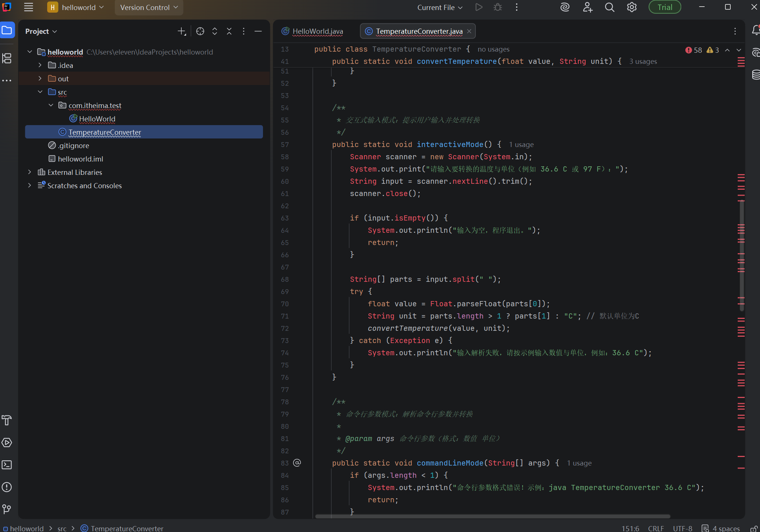This screenshot has height=532, width=760.
Task: Open the Terminal tool window
Action: point(7,465)
